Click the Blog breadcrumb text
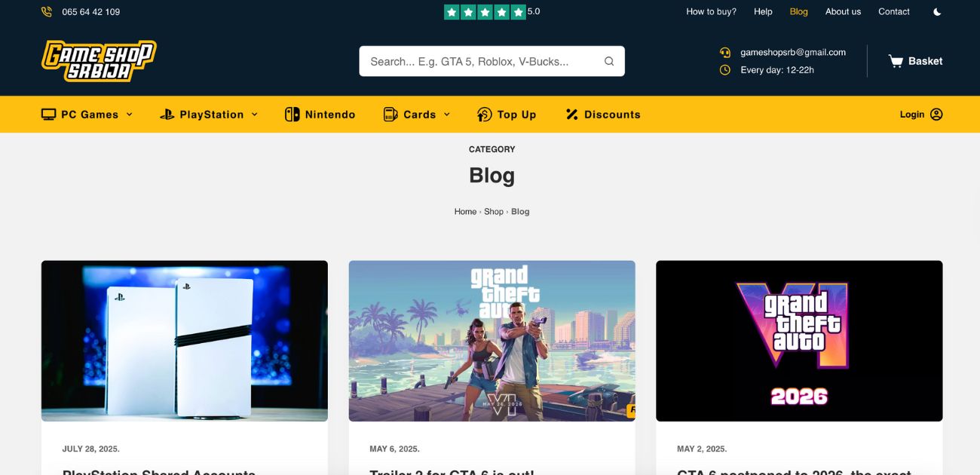The image size is (980, 475). tap(520, 212)
